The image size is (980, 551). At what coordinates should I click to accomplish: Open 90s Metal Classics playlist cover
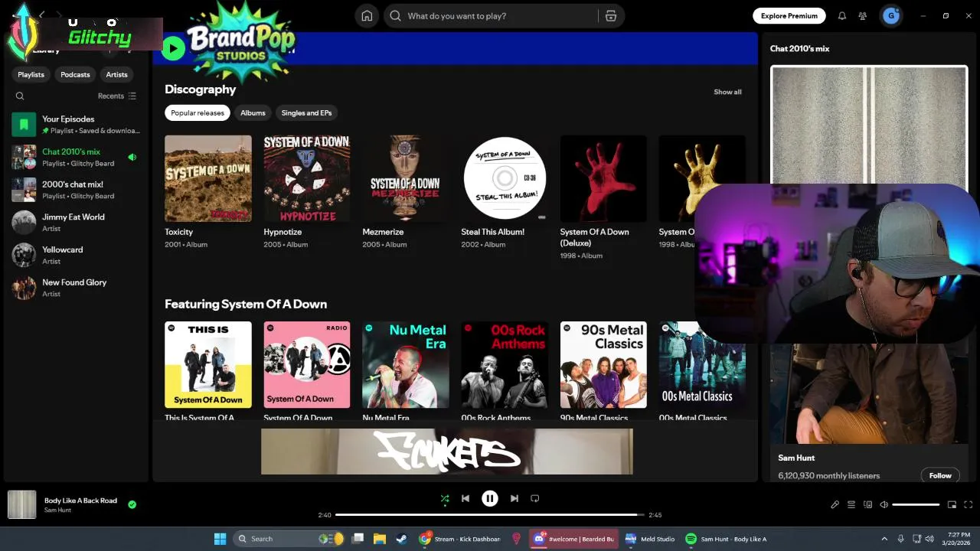click(x=603, y=365)
